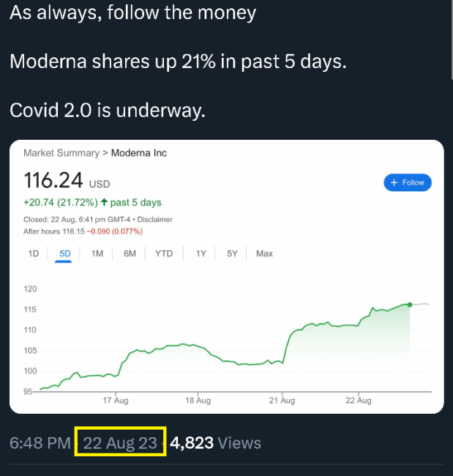Show the 1Y range chart
This screenshot has height=476, width=453.
pos(201,253)
